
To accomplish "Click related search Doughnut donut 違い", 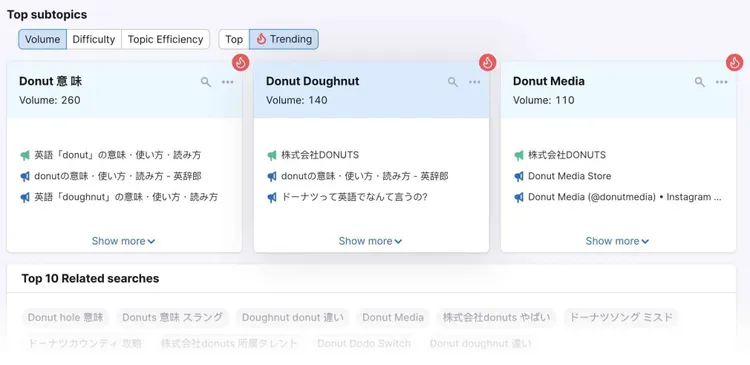I will 293,317.
